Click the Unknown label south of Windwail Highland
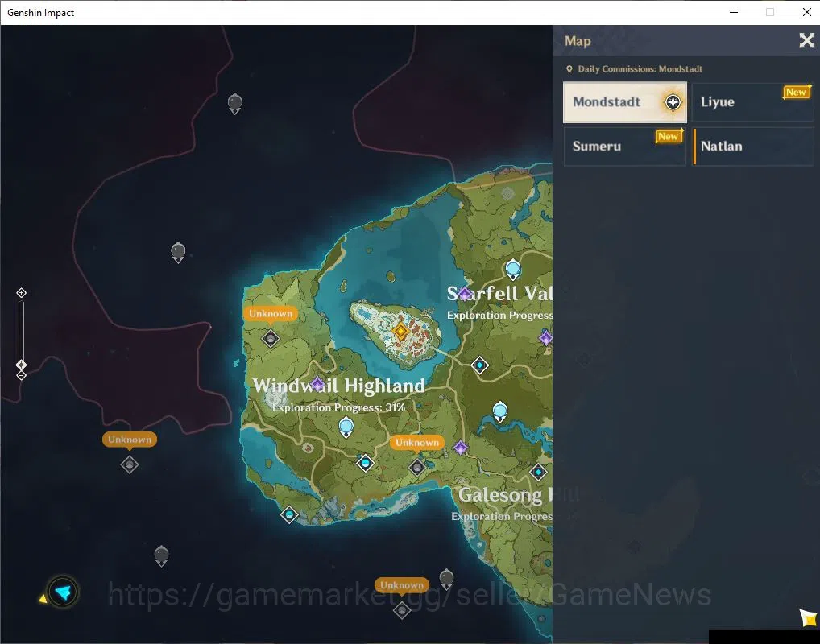The image size is (820, 644). [416, 443]
